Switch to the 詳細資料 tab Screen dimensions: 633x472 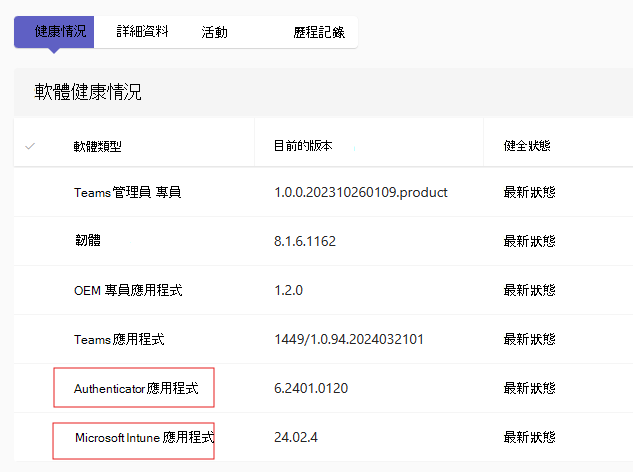[x=142, y=31]
